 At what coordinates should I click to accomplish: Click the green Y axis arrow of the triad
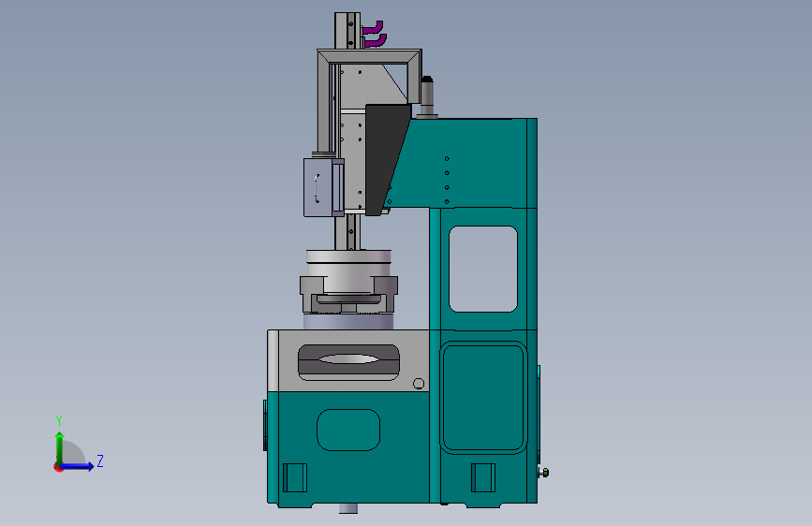click(60, 447)
